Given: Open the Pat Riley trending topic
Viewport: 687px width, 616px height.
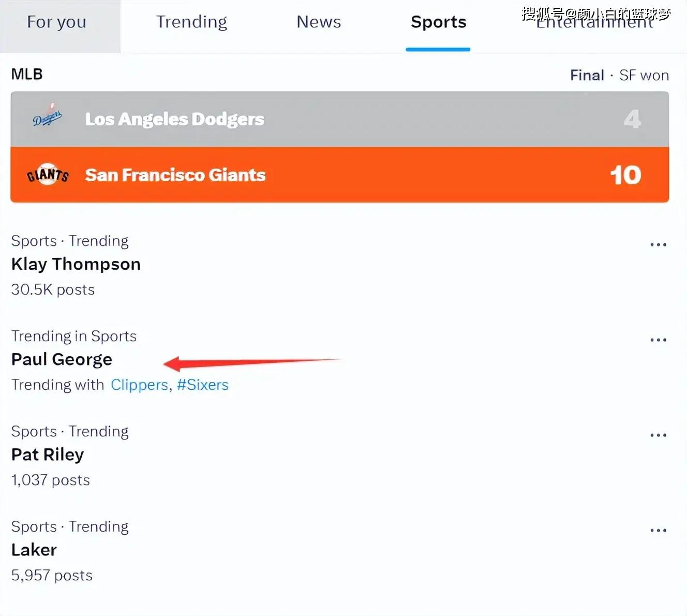Looking at the screenshot, I should 48,454.
